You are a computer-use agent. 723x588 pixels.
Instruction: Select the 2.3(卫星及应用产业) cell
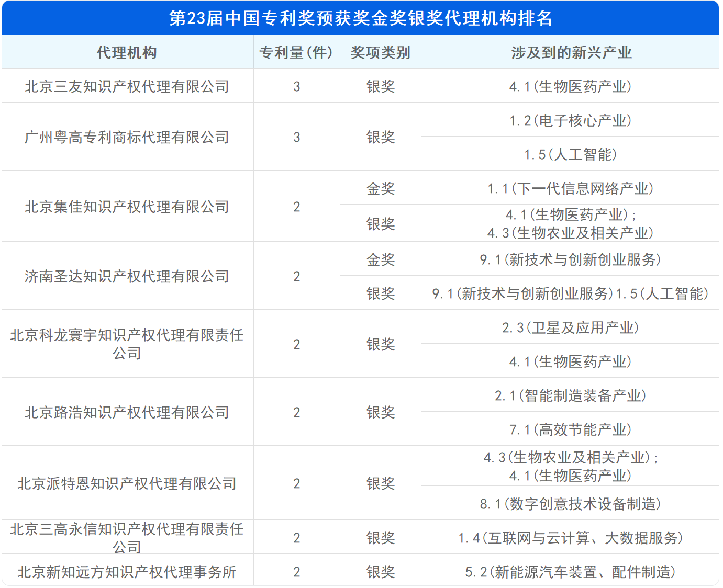pos(570,327)
